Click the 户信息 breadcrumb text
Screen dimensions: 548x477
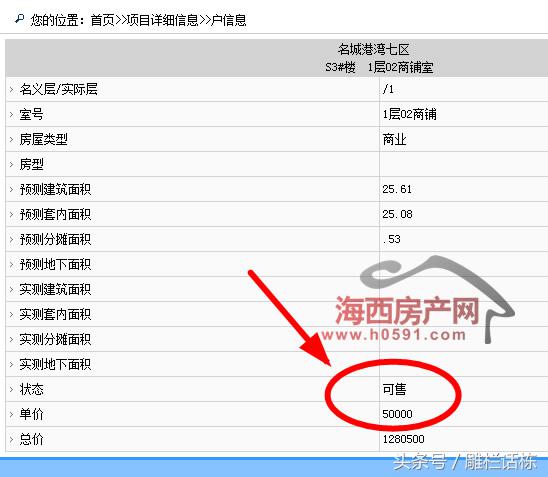coord(229,20)
